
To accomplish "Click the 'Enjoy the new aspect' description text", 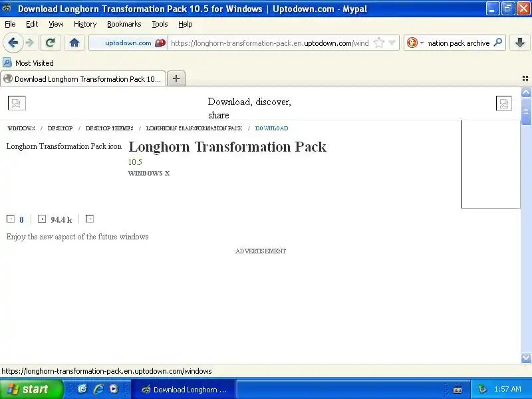I will [77, 237].
